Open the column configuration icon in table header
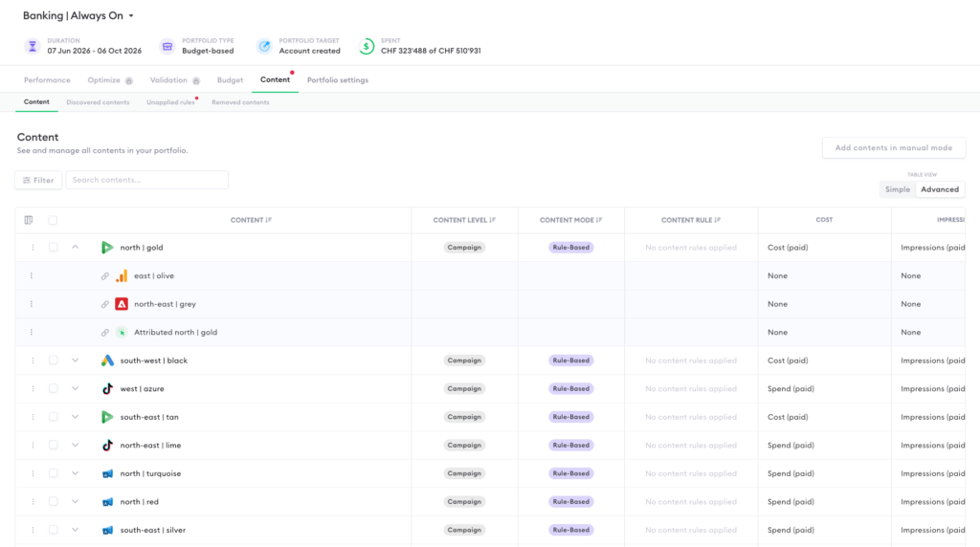Viewport: 980px width, 547px height. click(29, 220)
